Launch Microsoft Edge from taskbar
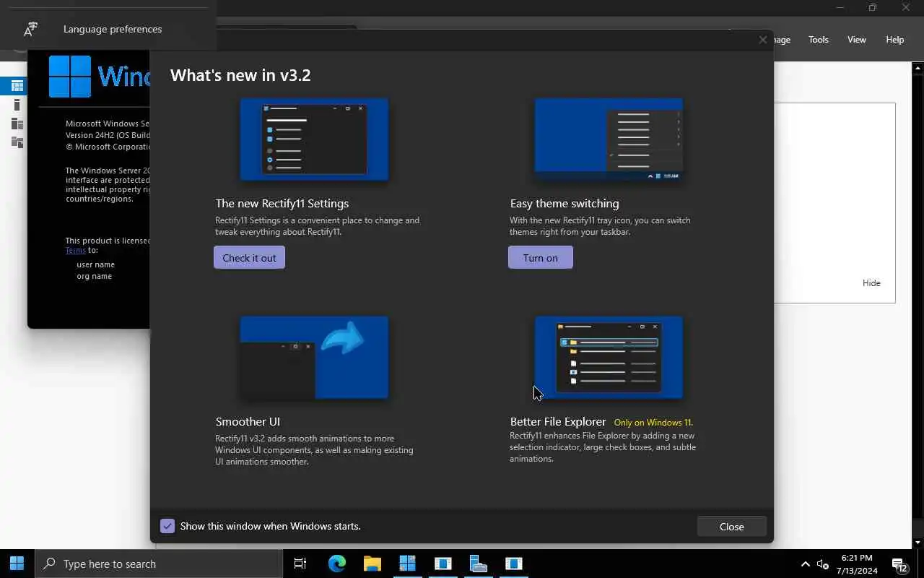 pyautogui.click(x=337, y=564)
